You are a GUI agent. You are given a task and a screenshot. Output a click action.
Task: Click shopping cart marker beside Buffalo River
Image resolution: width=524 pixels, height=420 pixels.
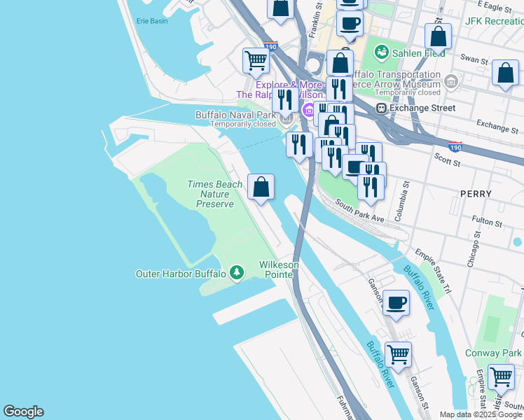[398, 354]
